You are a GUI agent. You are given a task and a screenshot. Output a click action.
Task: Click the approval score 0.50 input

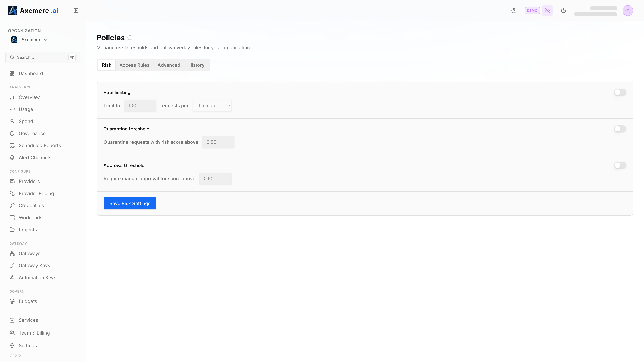pos(215,179)
